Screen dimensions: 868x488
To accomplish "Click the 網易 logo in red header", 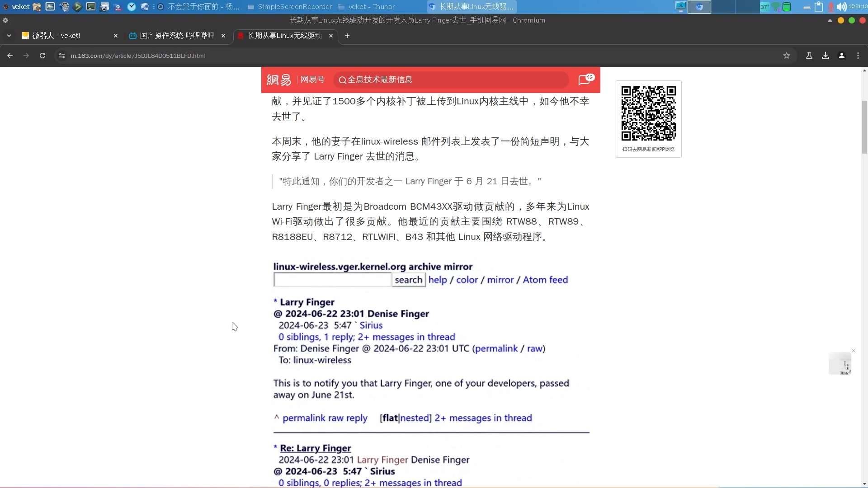I will (x=279, y=80).
